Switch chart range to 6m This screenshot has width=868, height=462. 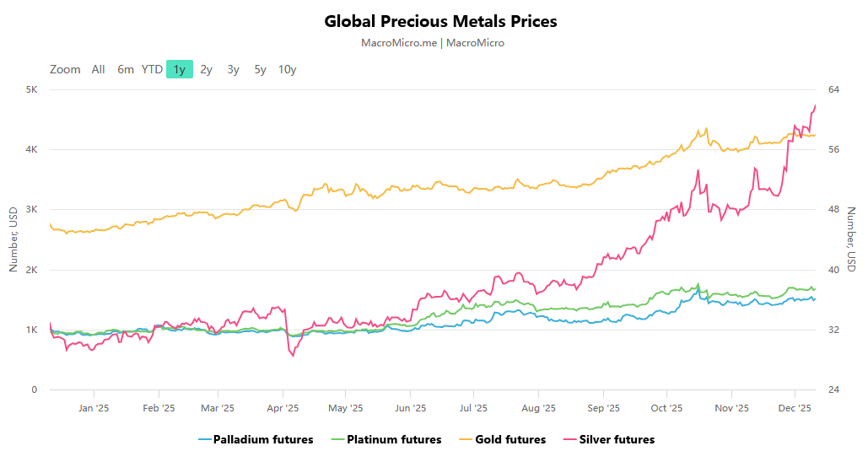point(126,69)
